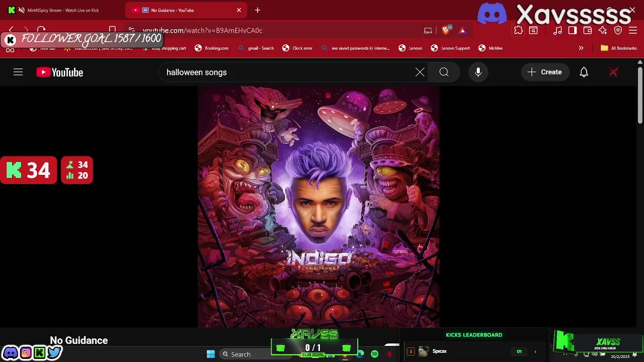Open Netflix from the taskbar

click(x=389, y=354)
